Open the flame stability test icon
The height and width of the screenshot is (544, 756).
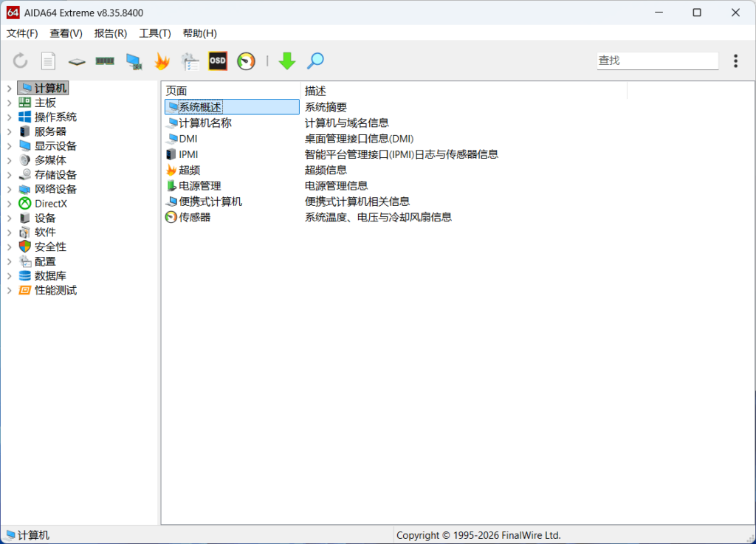[162, 61]
